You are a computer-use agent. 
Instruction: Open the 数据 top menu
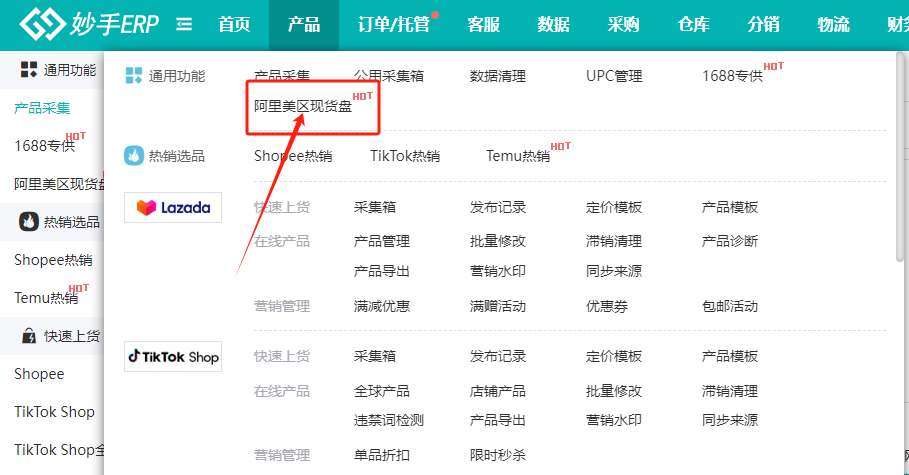(553, 24)
